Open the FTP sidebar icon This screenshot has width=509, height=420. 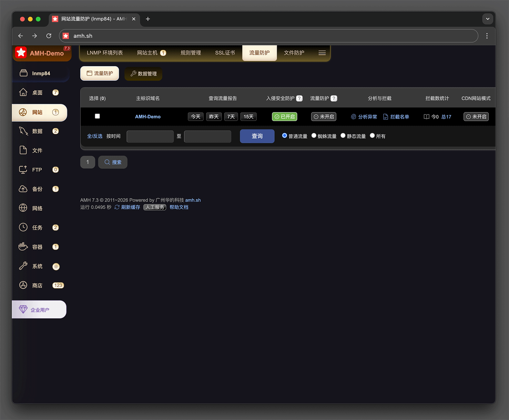pos(23,170)
